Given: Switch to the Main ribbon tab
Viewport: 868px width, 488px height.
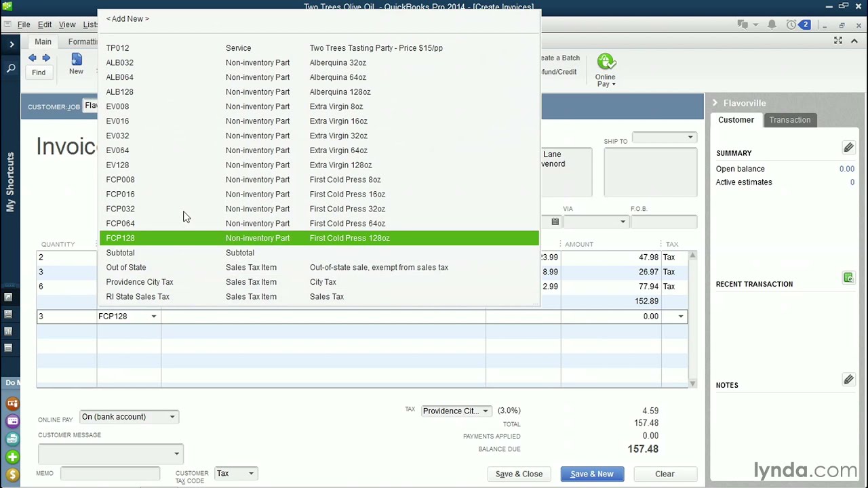Looking at the screenshot, I should [x=43, y=41].
